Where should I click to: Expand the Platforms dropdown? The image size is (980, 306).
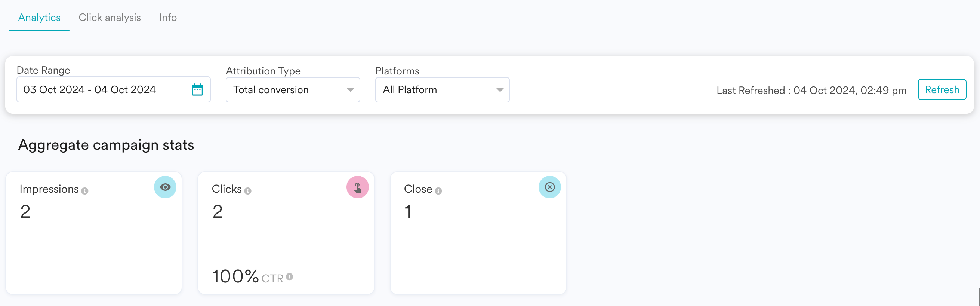point(442,90)
